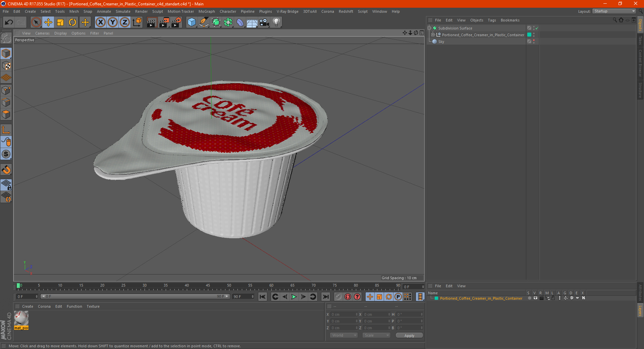The height and width of the screenshot is (349, 644).
Task: Enable Polygons mode in left sidebar
Action: click(x=6, y=114)
